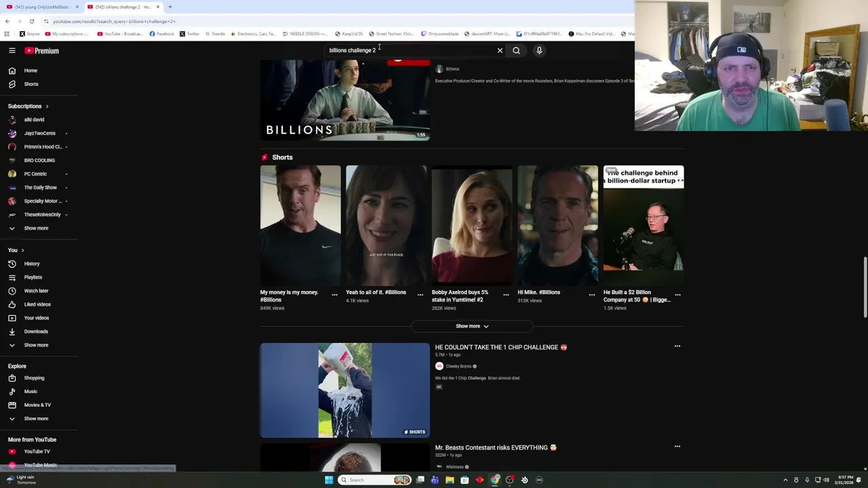The image size is (868, 488).
Task: Open 'He Built a $2 Billion Company' short
Action: point(644,226)
